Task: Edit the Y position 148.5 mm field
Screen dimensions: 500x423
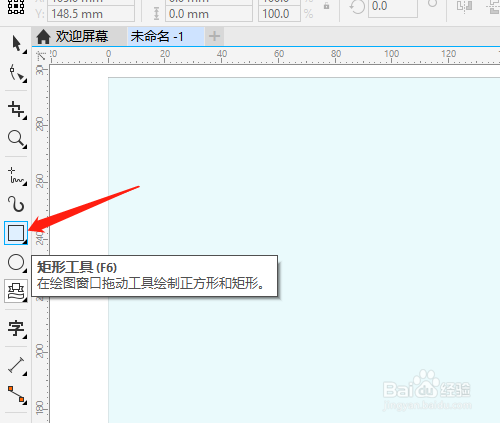Action: [91, 14]
